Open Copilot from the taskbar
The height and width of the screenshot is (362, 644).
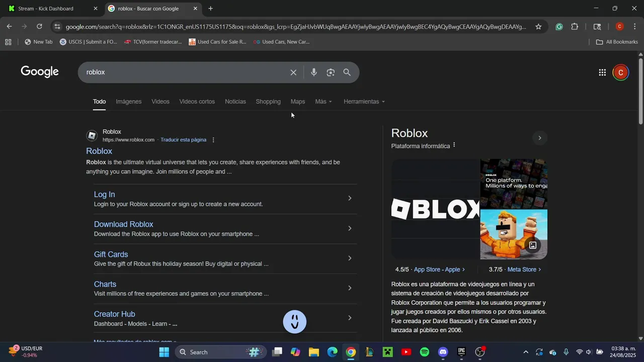click(x=295, y=352)
